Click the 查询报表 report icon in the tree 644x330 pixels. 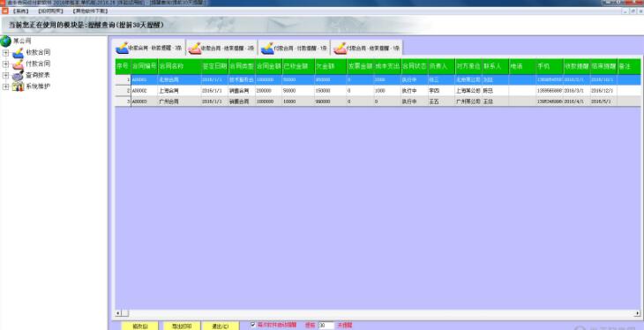[x=18, y=76]
